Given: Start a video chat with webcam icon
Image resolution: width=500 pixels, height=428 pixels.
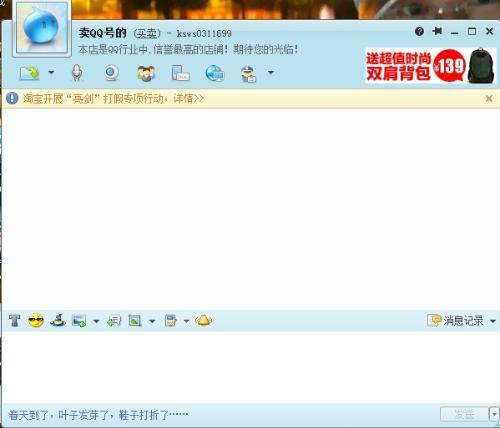Looking at the screenshot, I should (111, 73).
